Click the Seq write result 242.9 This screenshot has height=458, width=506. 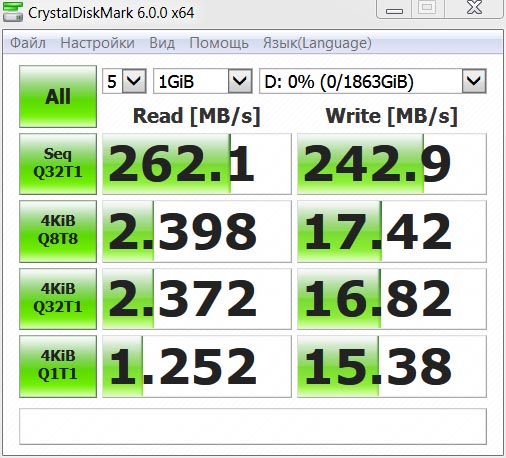392,164
